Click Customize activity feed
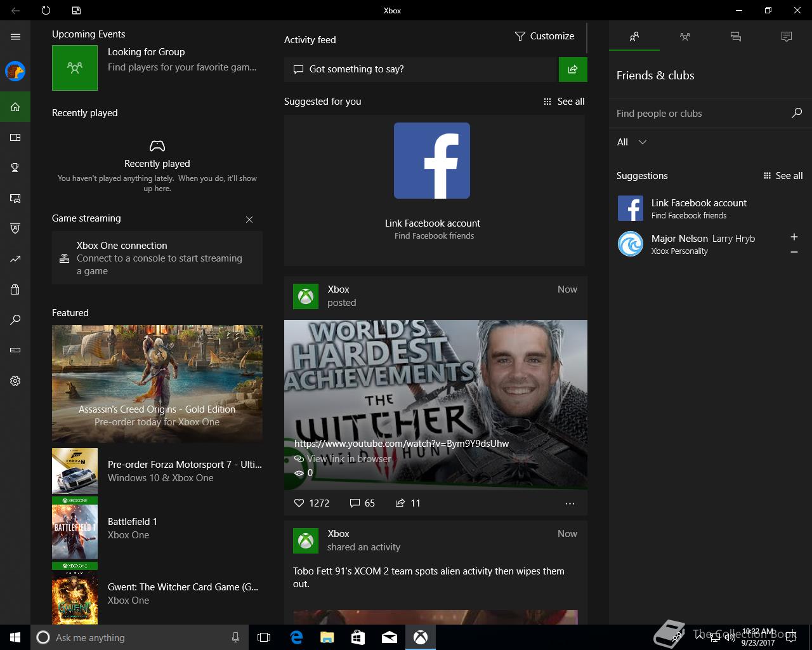Image resolution: width=812 pixels, height=650 pixels. (544, 36)
